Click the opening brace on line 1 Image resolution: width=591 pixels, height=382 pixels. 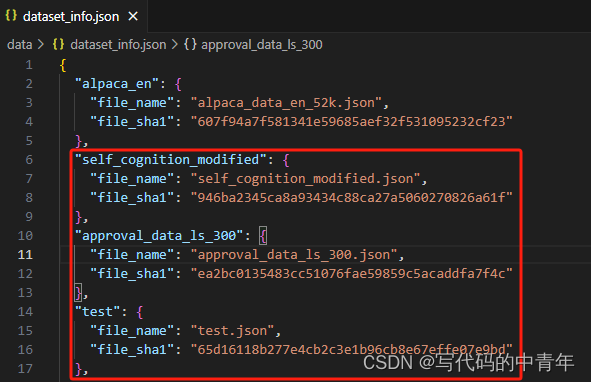63,65
